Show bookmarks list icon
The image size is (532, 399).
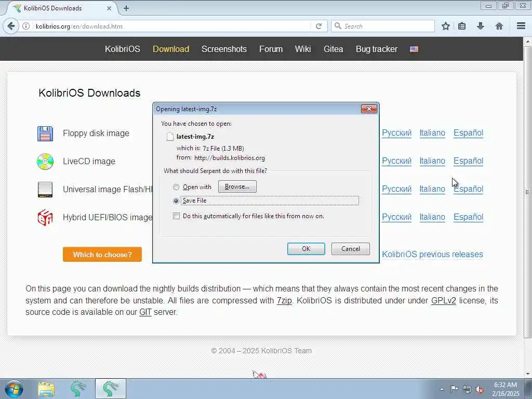tap(462, 26)
